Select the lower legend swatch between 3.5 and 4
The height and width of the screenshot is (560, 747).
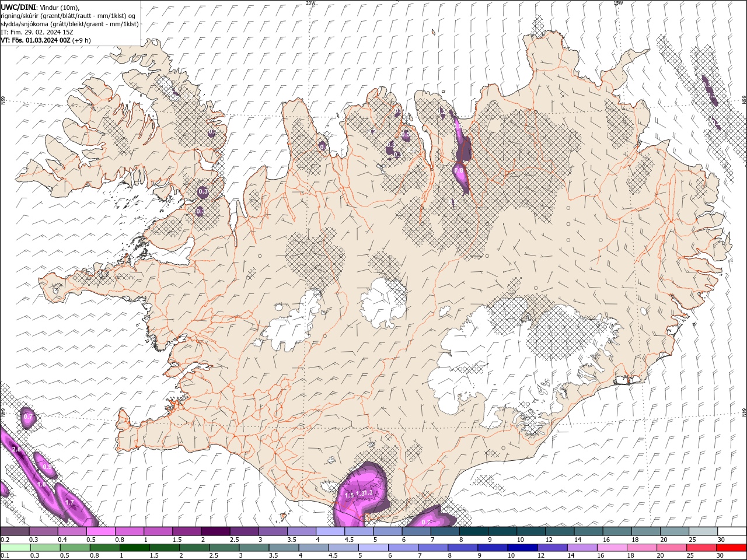click(x=284, y=548)
